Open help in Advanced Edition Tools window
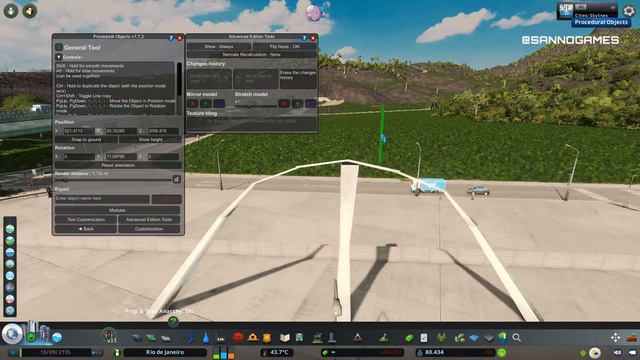The image size is (640, 360). tap(304, 38)
